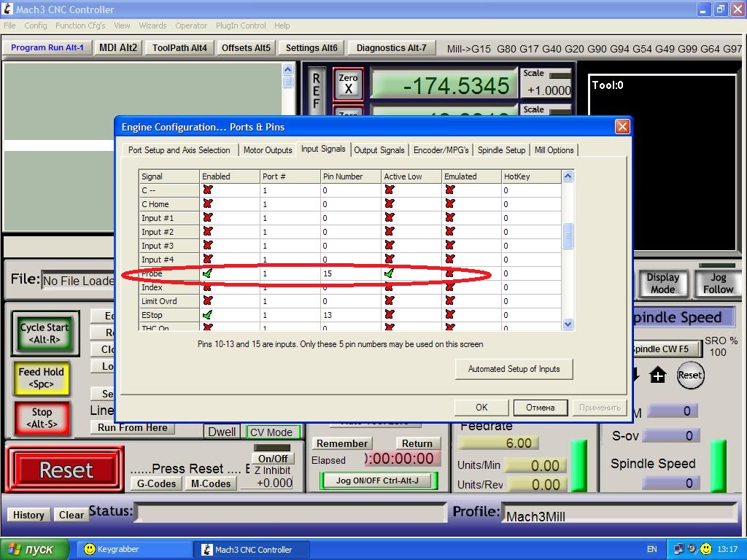
Task: Click the Dwell button
Action: (222, 432)
